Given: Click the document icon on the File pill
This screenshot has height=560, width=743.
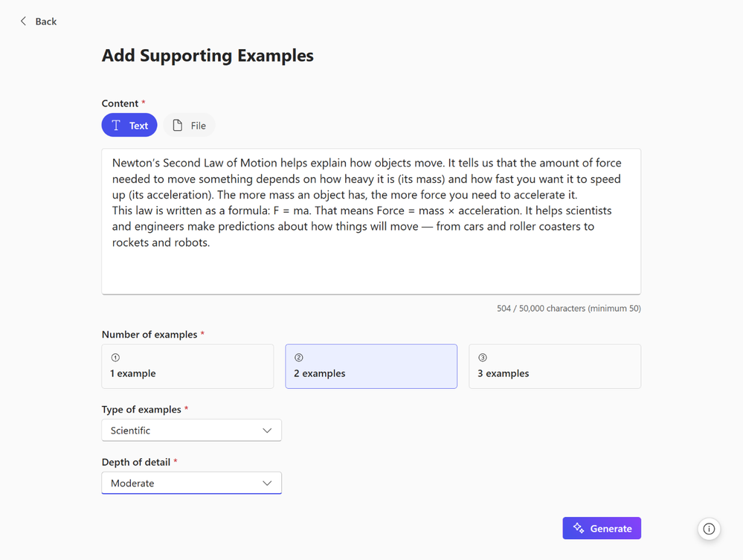Looking at the screenshot, I should click(178, 126).
